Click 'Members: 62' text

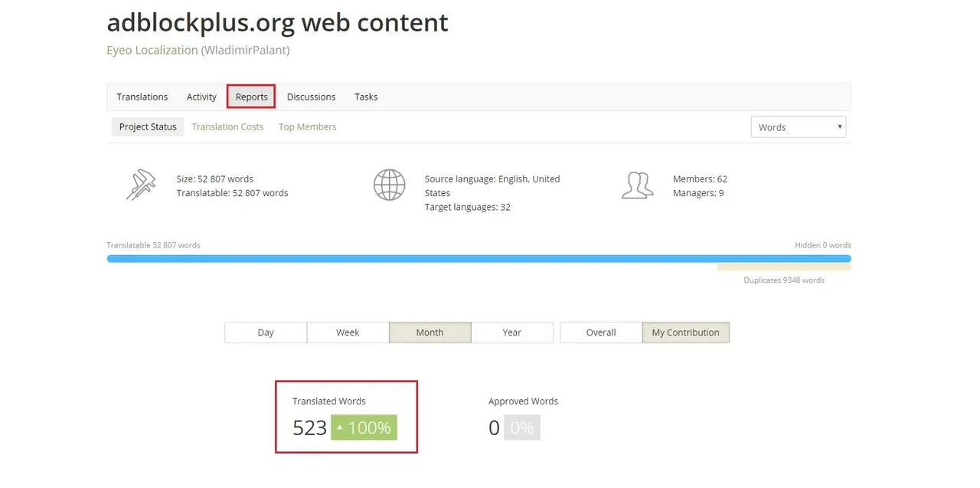coord(700,178)
